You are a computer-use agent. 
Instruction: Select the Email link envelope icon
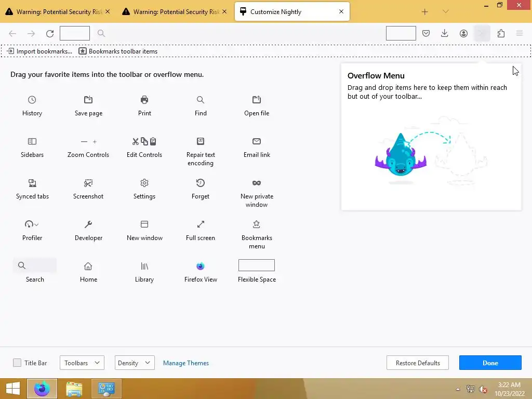(257, 141)
